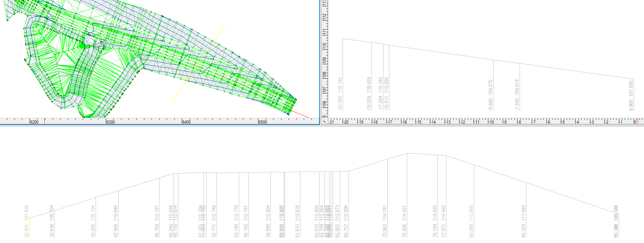644x243 pixels.
Task: Select the 80.000 113.568 profile label
Action: coord(471,221)
